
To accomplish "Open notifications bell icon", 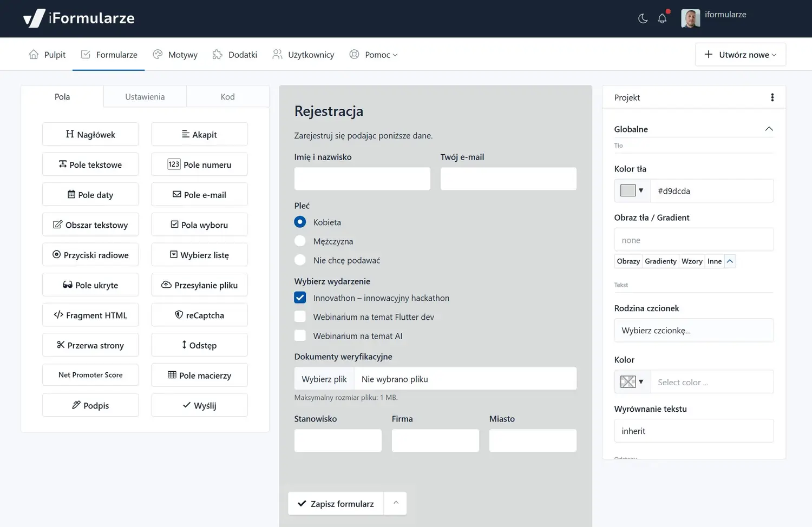I will 662,18.
